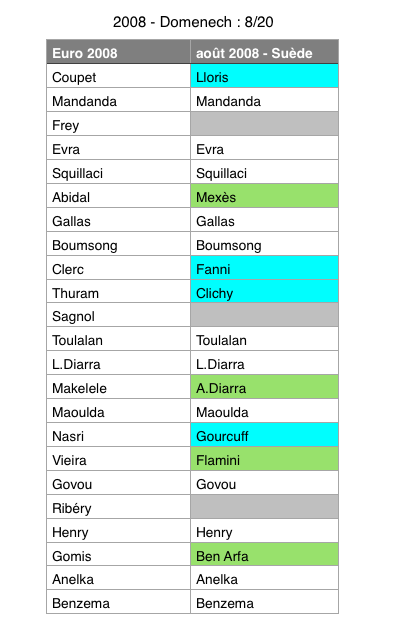Click the Vieira cell

click(x=118, y=459)
